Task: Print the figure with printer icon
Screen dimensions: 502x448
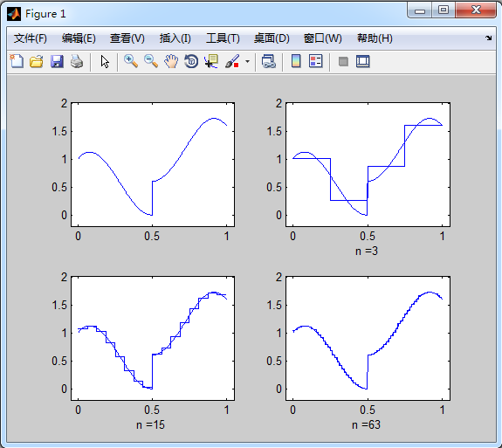Action: pyautogui.click(x=77, y=61)
